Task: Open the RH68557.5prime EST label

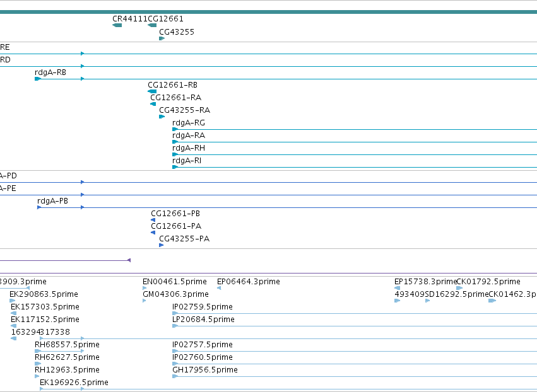Action: pos(67,345)
